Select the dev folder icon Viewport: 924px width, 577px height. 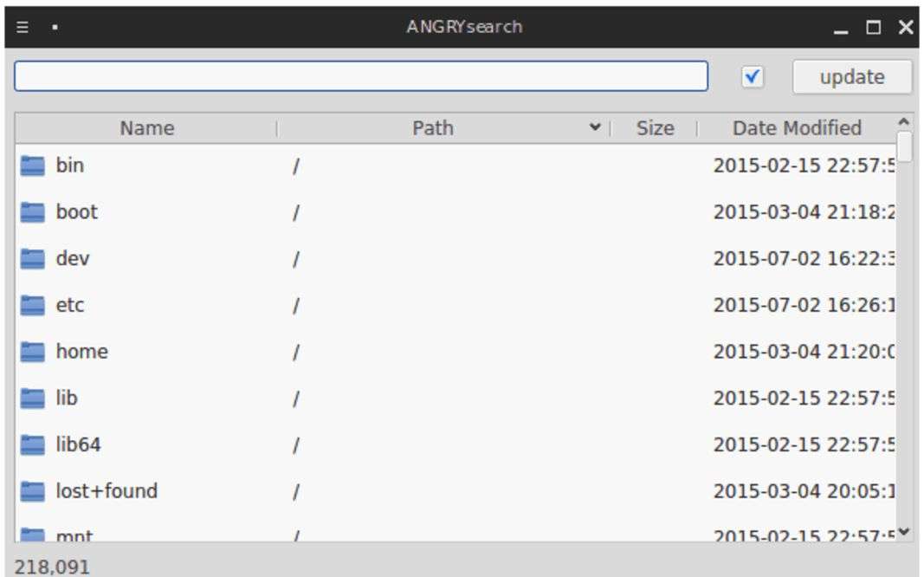(x=33, y=259)
